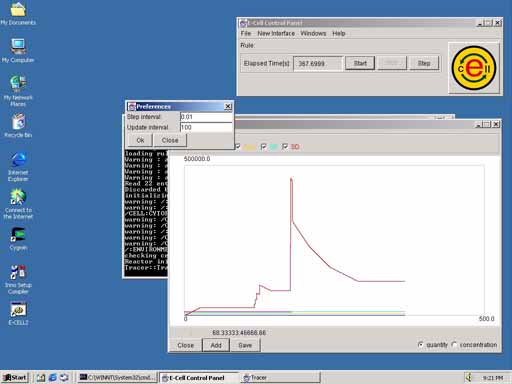Click the Step interval input field
This screenshot has height=384, width=512.
(206, 117)
